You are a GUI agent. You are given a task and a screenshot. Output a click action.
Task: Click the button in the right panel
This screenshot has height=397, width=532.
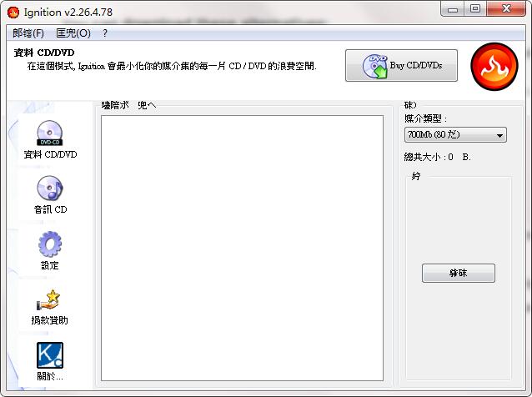[x=459, y=274]
